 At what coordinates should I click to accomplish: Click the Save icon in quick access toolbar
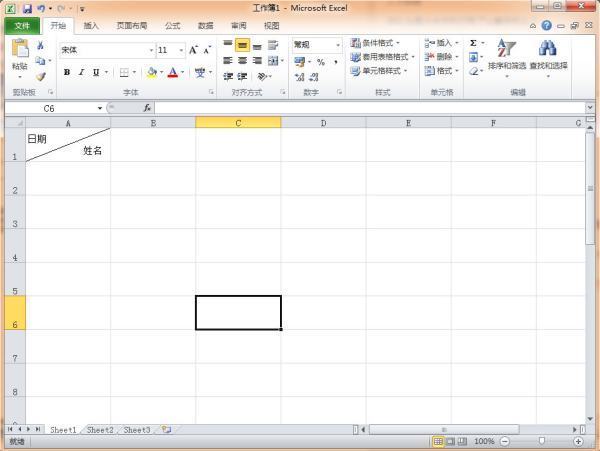(28, 9)
